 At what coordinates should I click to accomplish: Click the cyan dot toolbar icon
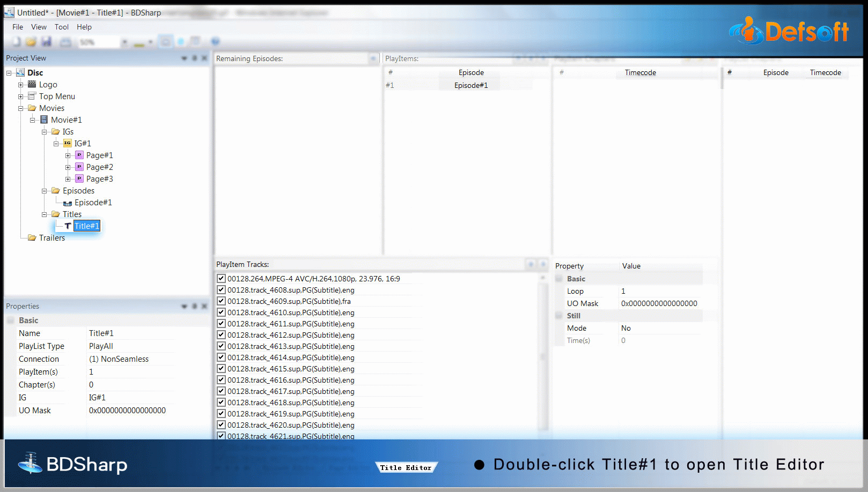pos(181,41)
